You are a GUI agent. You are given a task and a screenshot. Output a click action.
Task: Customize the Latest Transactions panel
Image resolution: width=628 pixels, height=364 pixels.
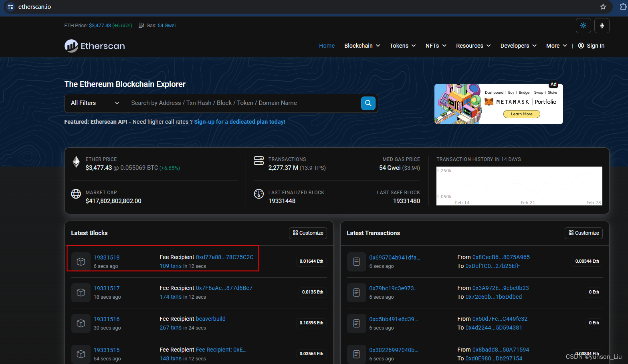coord(584,233)
